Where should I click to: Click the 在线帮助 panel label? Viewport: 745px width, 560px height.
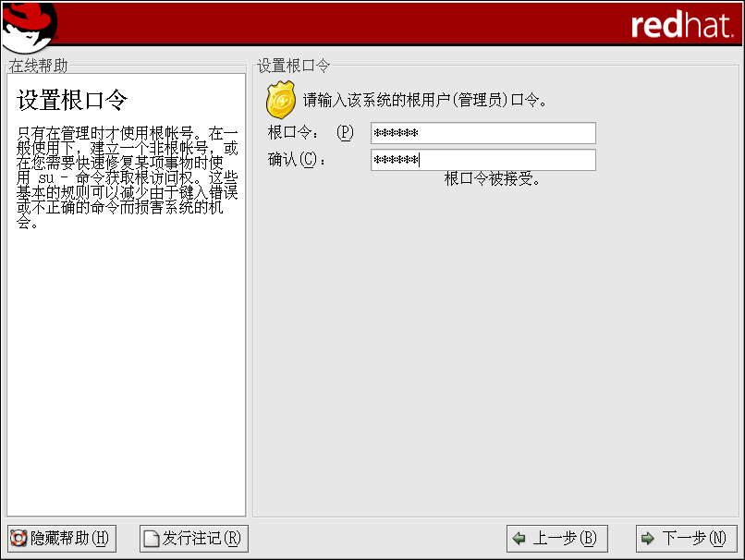[x=39, y=66]
